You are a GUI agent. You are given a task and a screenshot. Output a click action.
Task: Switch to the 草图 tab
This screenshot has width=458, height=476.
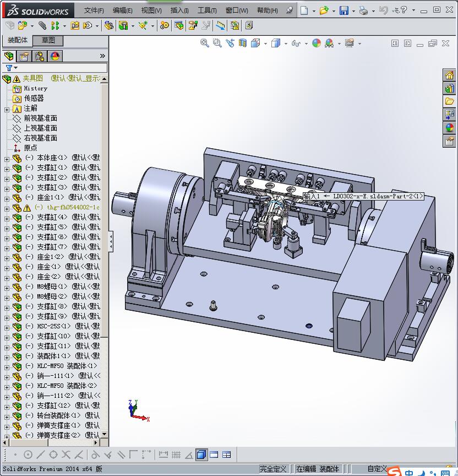pos(48,40)
